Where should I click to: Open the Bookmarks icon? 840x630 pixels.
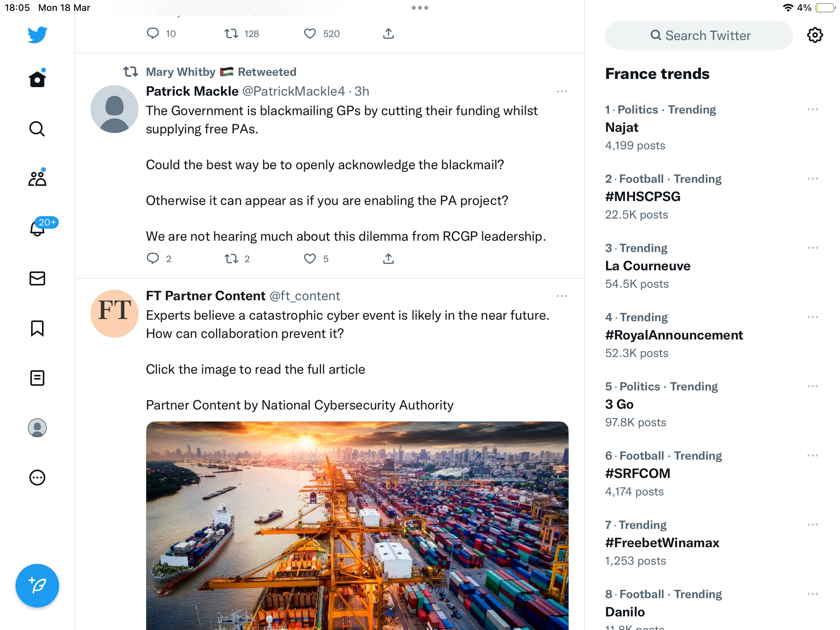pyautogui.click(x=37, y=328)
